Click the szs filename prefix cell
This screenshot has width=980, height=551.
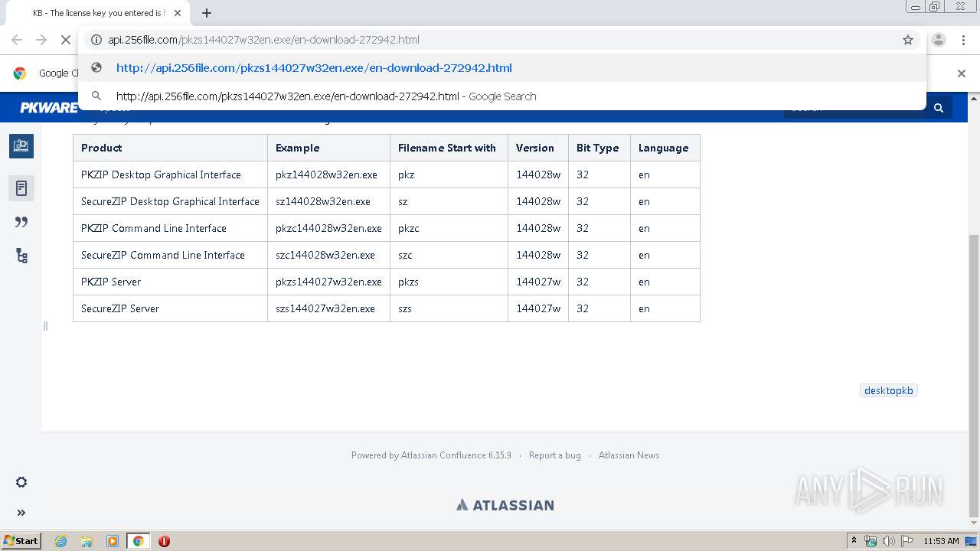click(449, 308)
